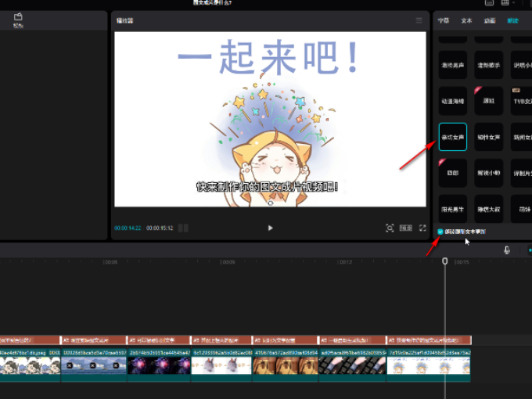The height and width of the screenshot is (399, 532).
Task: Open the player panel hamburger menu
Action: click(x=419, y=20)
